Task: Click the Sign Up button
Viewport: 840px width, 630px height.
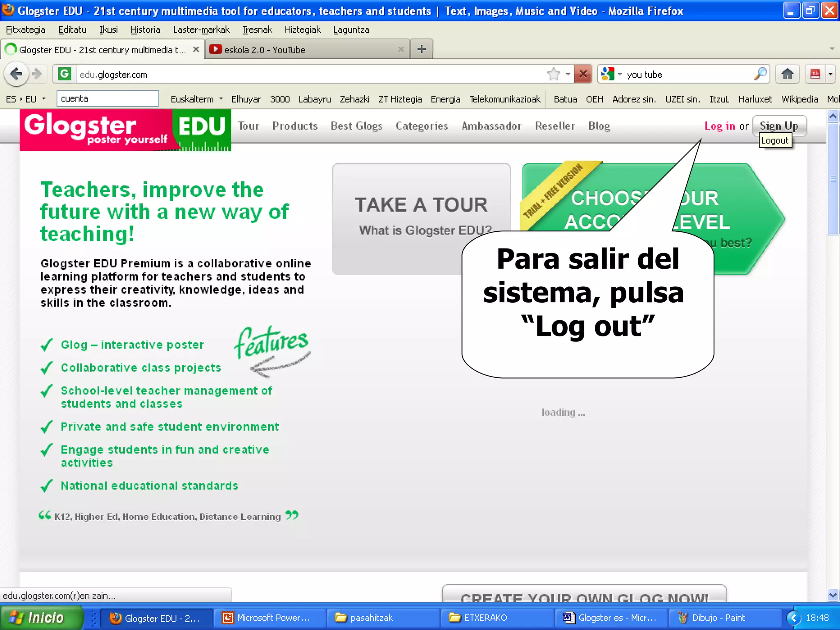Action: point(779,126)
